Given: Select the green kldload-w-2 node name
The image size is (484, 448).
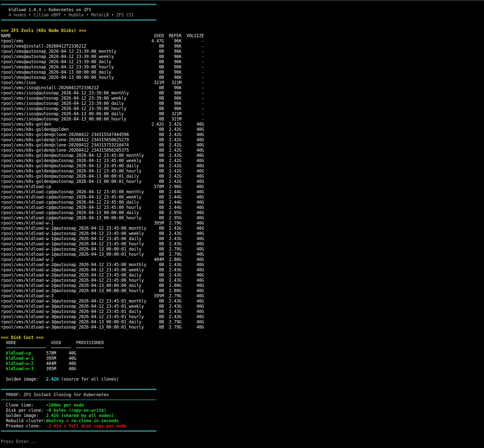Looking at the screenshot, I should 20,363.
